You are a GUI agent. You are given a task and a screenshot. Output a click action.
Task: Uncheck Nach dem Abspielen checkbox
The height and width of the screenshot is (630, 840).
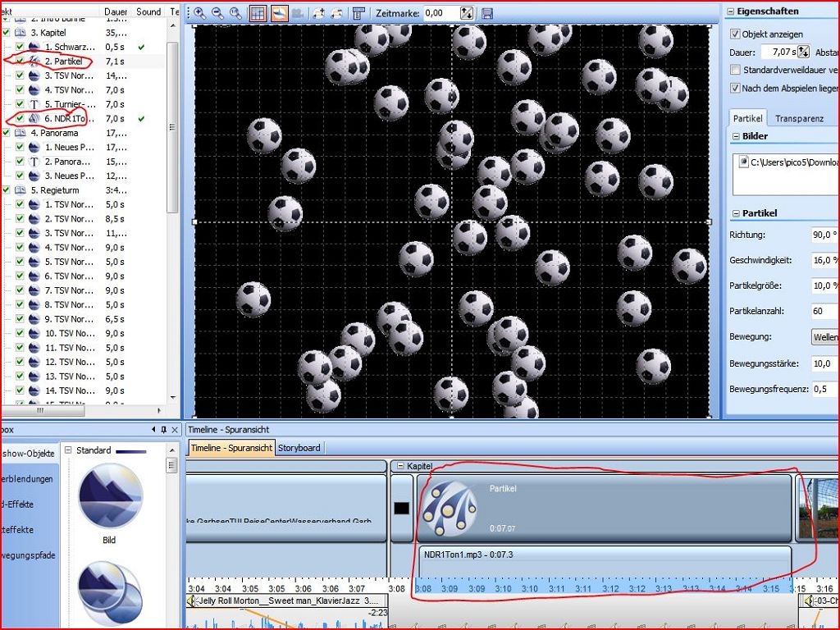pos(735,88)
